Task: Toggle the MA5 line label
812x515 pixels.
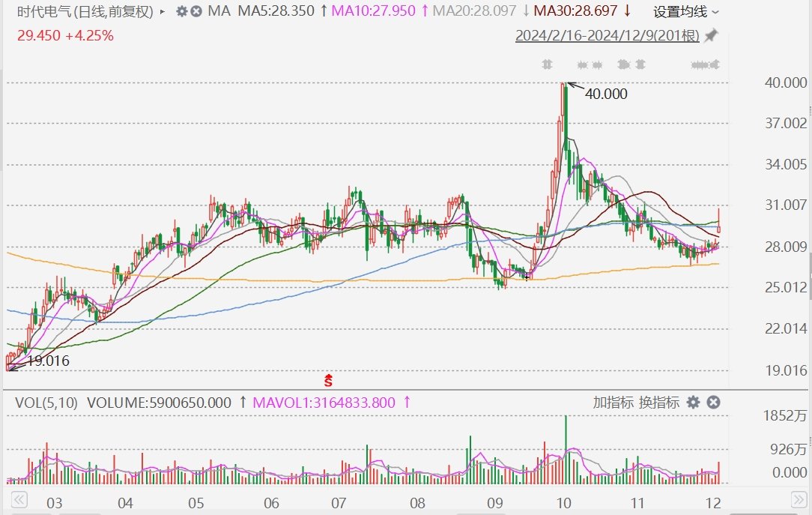Action: [276, 11]
